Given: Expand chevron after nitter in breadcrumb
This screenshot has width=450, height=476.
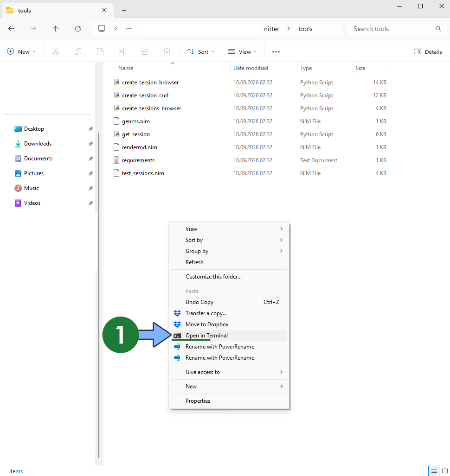Looking at the screenshot, I should point(289,29).
